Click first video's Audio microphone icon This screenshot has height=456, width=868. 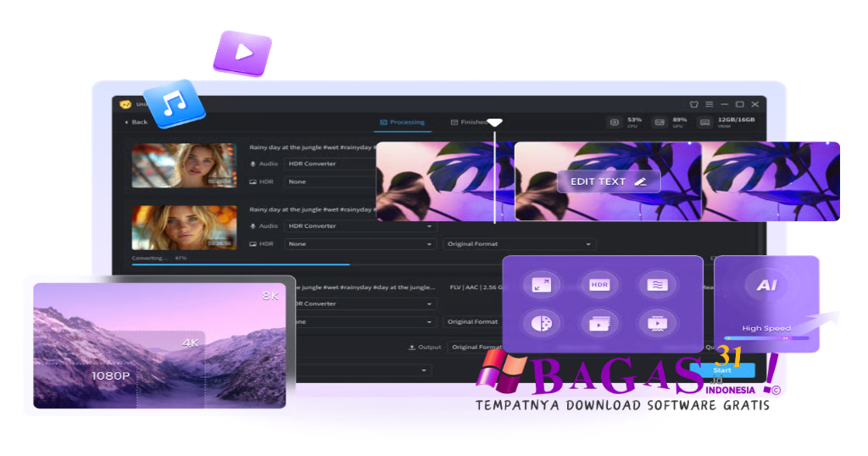[253, 164]
